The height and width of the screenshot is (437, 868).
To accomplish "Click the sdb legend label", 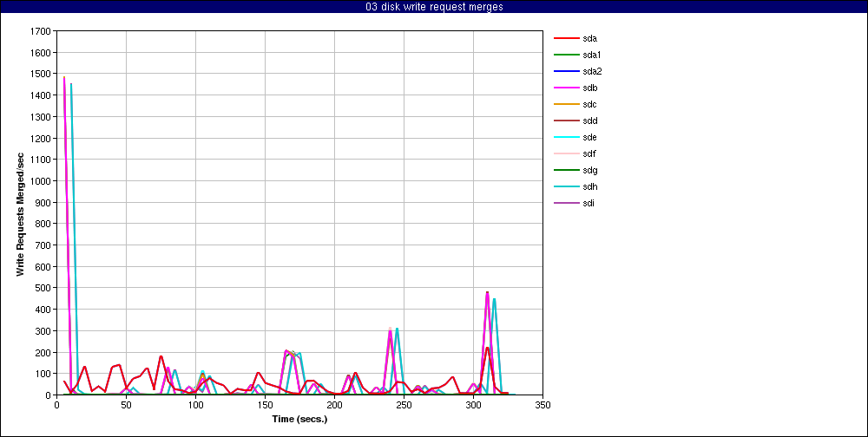I will pos(589,88).
